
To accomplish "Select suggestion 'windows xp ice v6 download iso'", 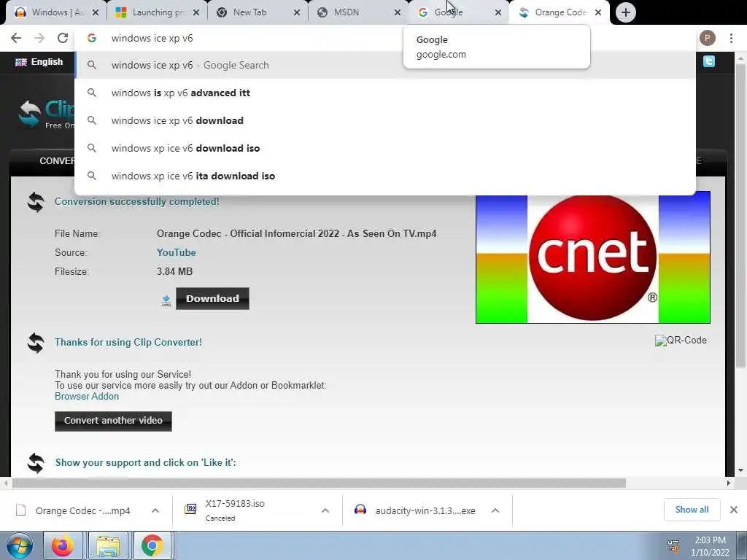I will pos(385,148).
